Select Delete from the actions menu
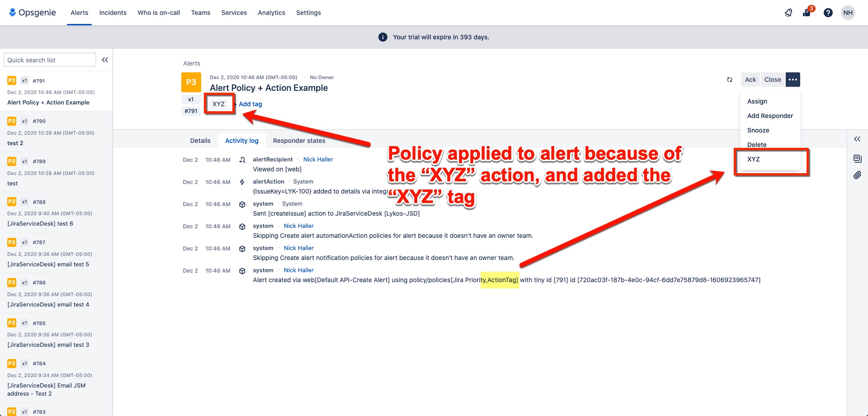 [757, 144]
